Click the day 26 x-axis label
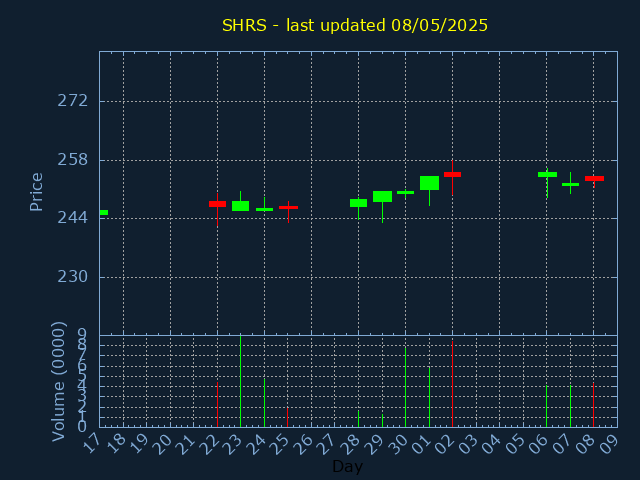Image resolution: width=640 pixels, height=480 pixels. 304,444
